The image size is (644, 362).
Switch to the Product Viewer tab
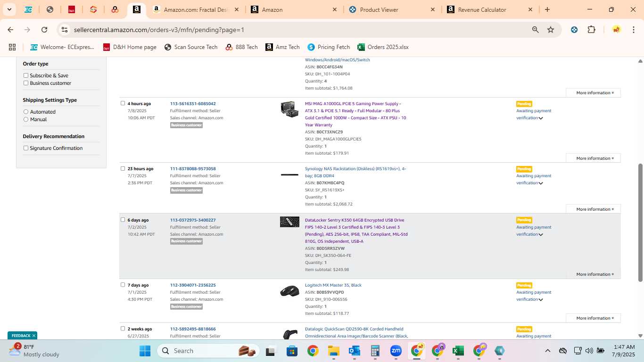click(391, 9)
